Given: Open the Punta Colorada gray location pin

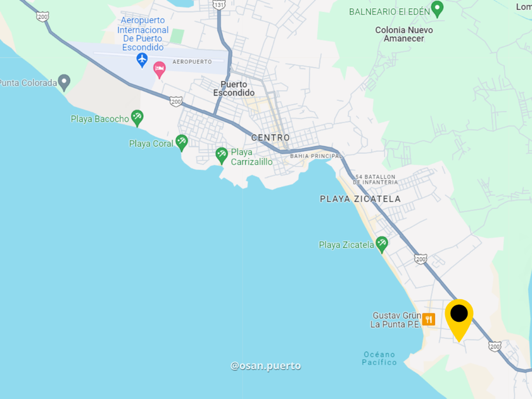Looking at the screenshot, I should coord(64,82).
